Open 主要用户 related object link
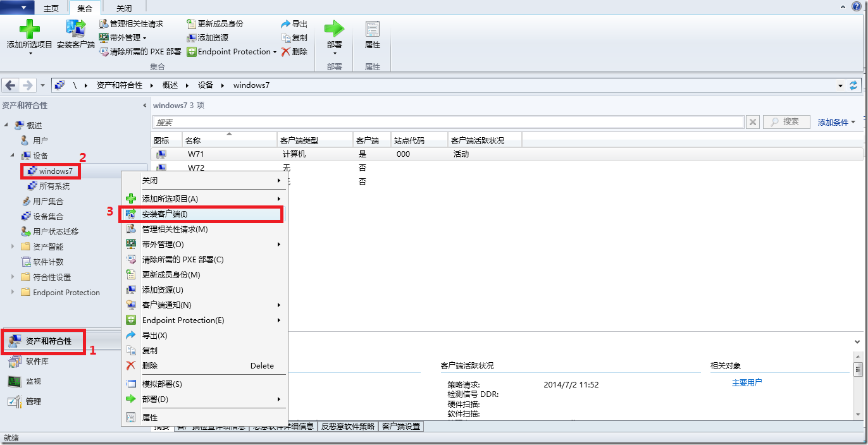The height and width of the screenshot is (445, 868). click(747, 382)
